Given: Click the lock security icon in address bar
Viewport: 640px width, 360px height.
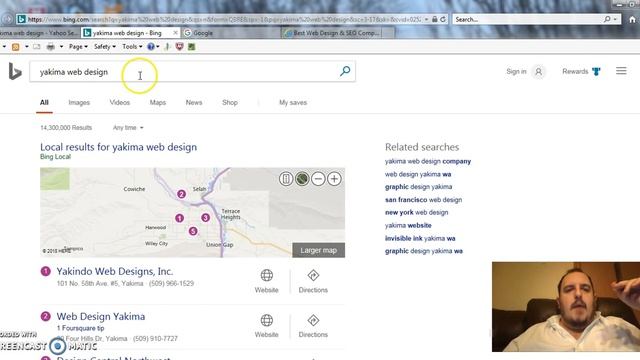Looking at the screenshot, I should (x=435, y=19).
